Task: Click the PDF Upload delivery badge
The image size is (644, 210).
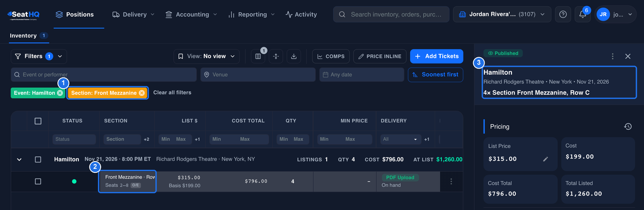Action: tap(400, 177)
